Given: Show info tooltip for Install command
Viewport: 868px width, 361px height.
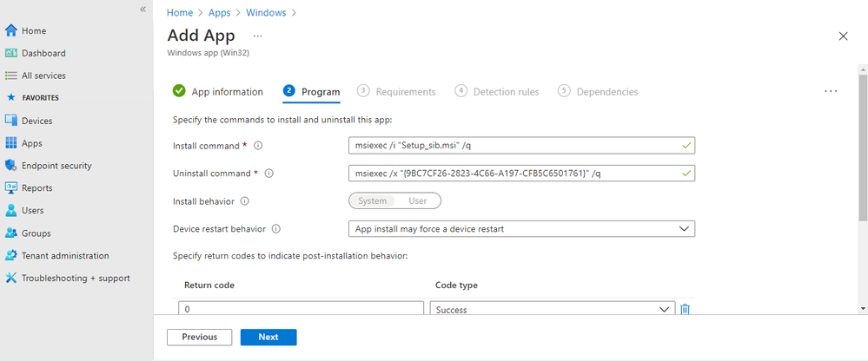Looking at the screenshot, I should (258, 146).
